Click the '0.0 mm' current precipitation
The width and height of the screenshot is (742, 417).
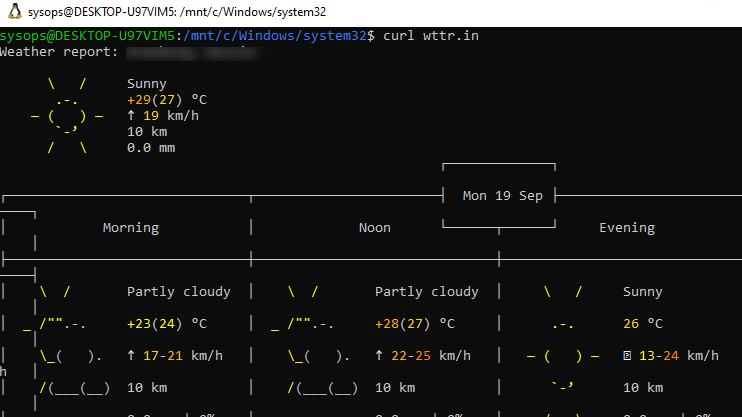(x=151, y=148)
